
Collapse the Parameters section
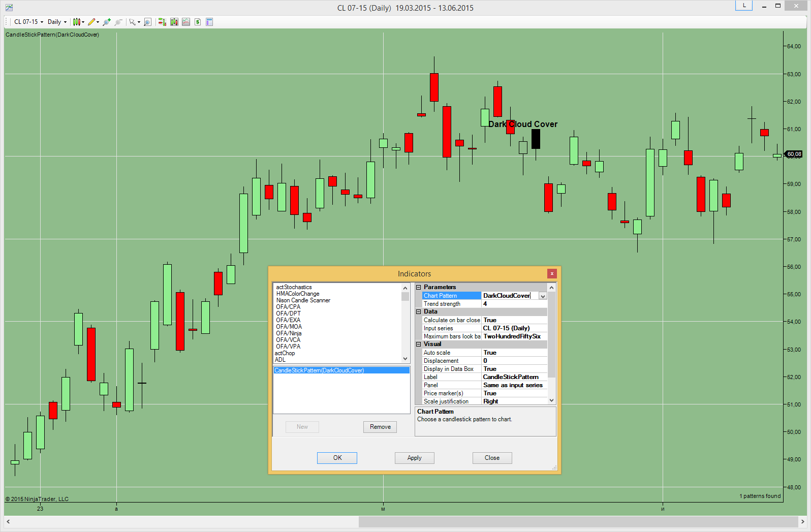tap(419, 287)
